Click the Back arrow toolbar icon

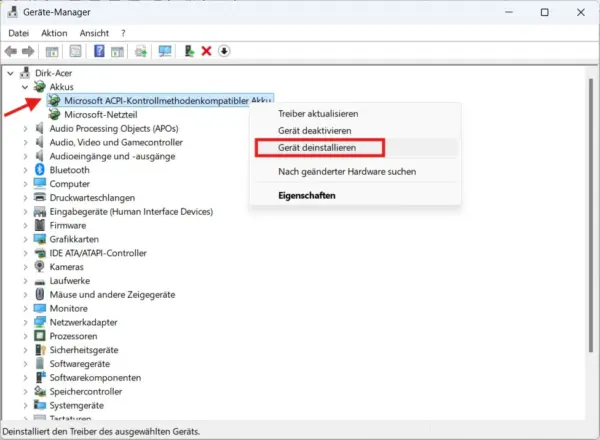point(10,51)
